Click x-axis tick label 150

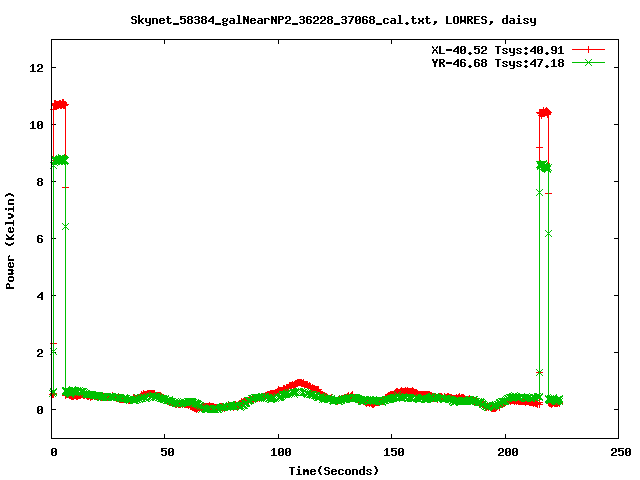click(394, 452)
